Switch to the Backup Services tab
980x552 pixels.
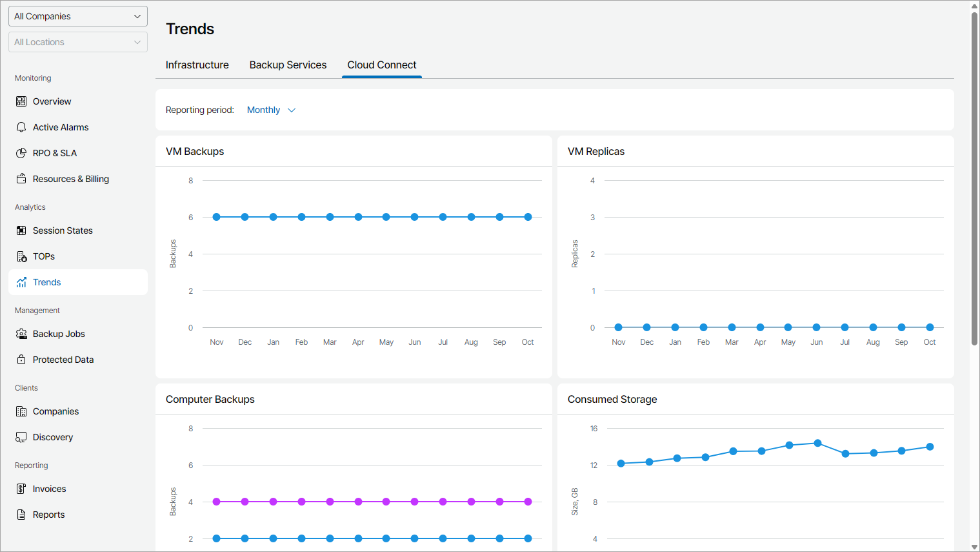pos(288,65)
